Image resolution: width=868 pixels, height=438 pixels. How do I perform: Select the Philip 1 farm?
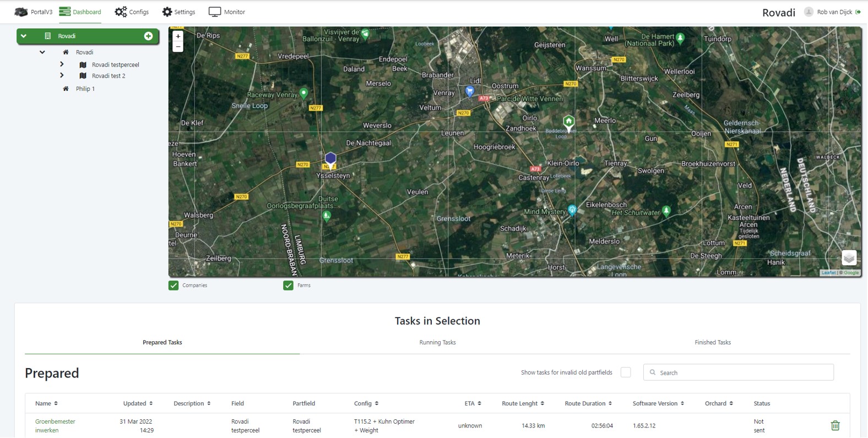85,89
